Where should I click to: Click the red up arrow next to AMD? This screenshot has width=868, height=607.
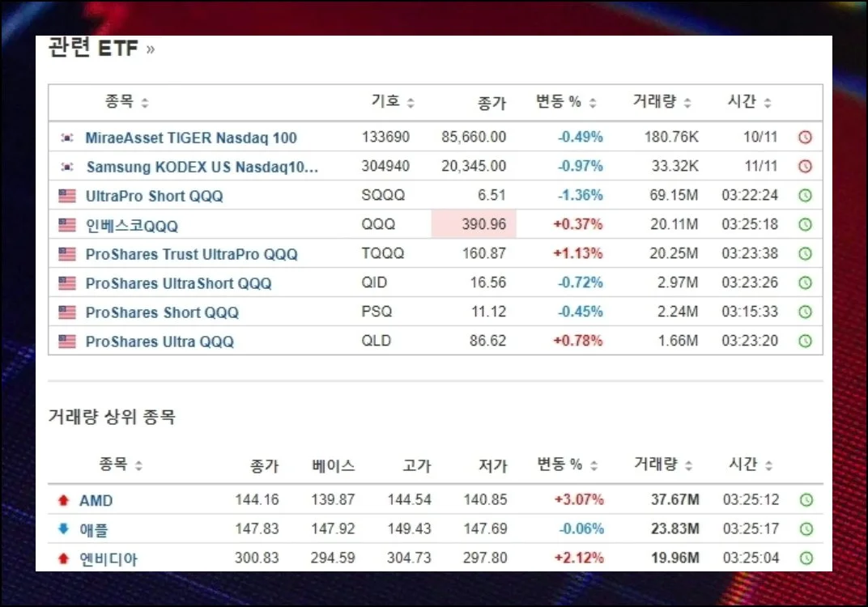point(63,501)
